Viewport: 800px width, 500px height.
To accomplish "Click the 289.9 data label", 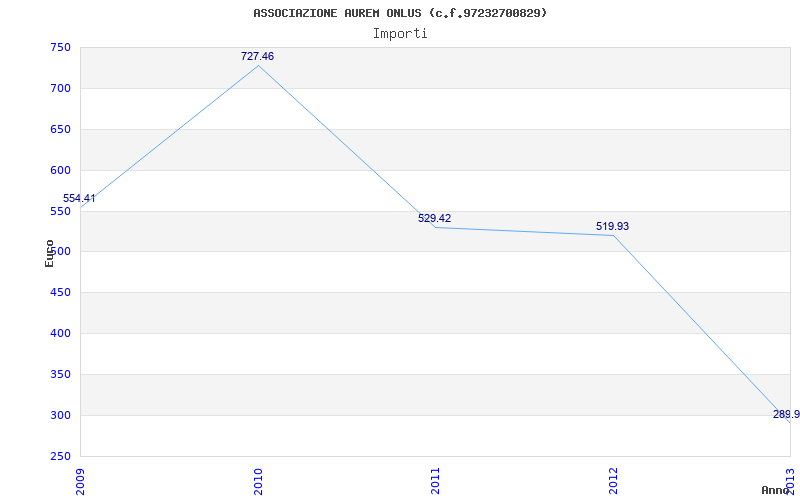I will pos(786,414).
